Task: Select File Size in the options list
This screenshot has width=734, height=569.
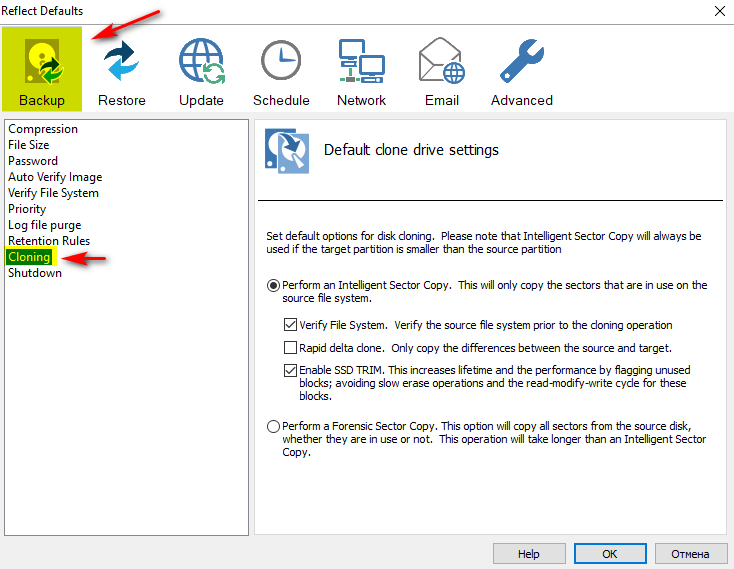Action: pyautogui.click(x=29, y=145)
